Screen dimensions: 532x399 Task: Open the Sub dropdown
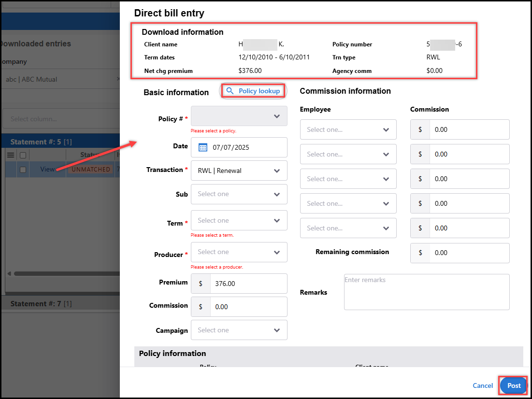click(239, 194)
